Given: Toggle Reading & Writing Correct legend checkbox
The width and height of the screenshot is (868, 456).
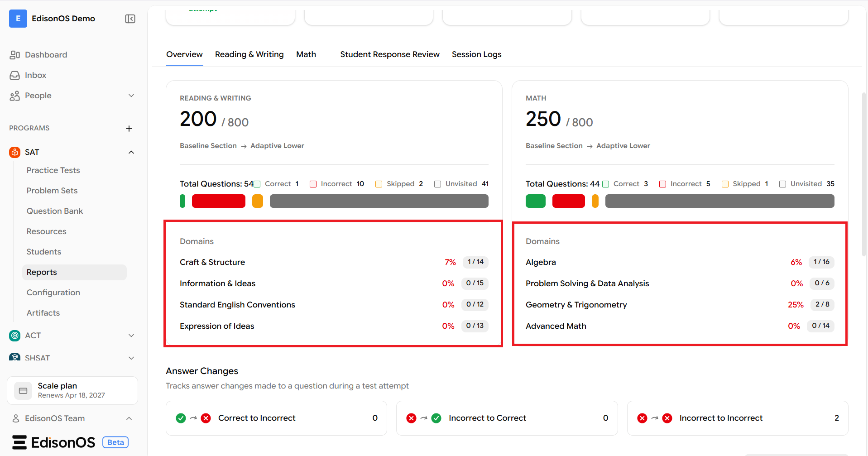Looking at the screenshot, I should [257, 184].
